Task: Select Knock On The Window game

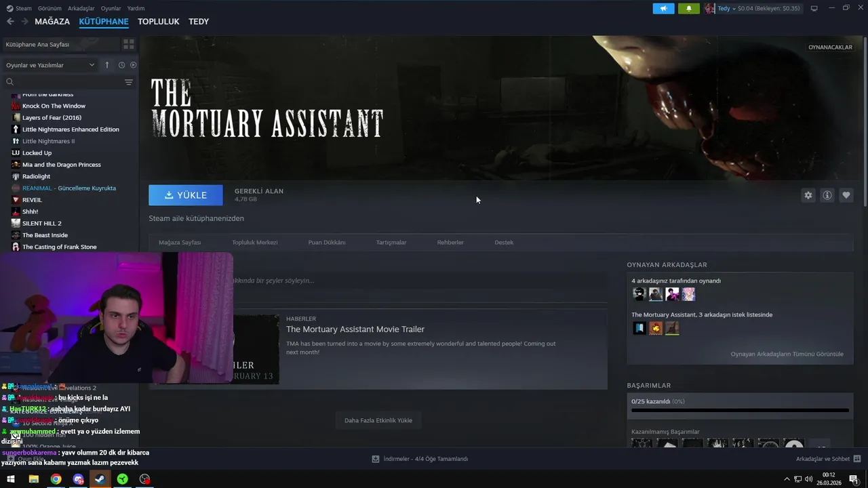Action: [x=54, y=106]
